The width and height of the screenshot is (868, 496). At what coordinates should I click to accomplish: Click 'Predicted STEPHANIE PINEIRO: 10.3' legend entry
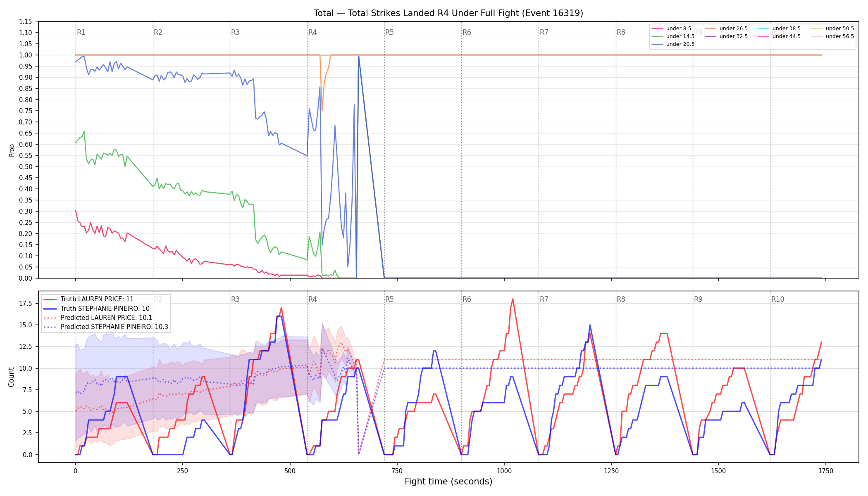click(x=106, y=327)
